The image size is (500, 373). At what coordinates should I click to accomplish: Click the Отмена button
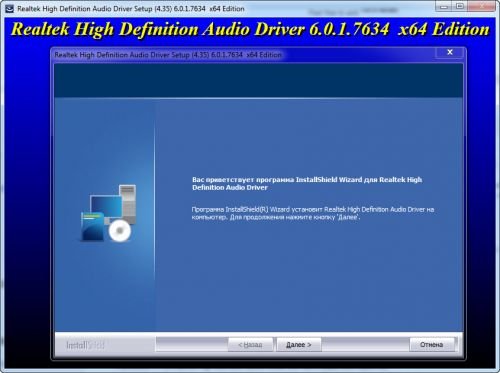(432, 344)
